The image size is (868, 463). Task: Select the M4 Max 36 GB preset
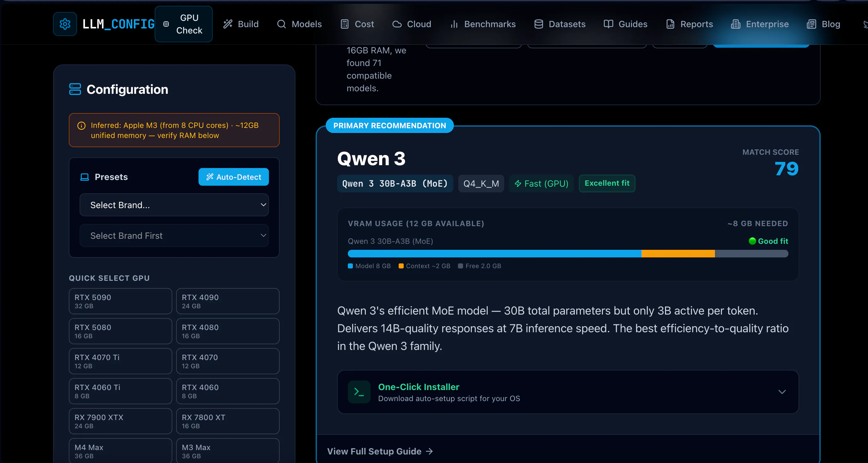[x=120, y=451]
